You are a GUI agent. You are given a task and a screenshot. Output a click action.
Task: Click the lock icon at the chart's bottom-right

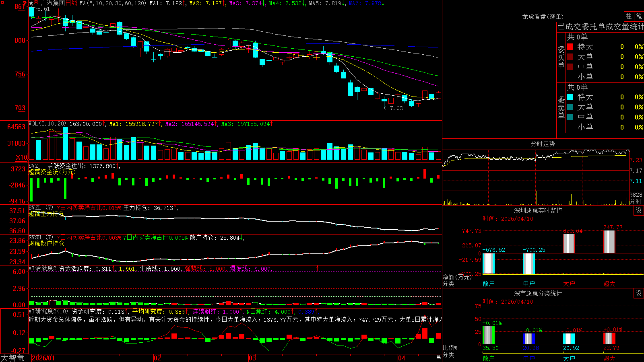pos(438,357)
